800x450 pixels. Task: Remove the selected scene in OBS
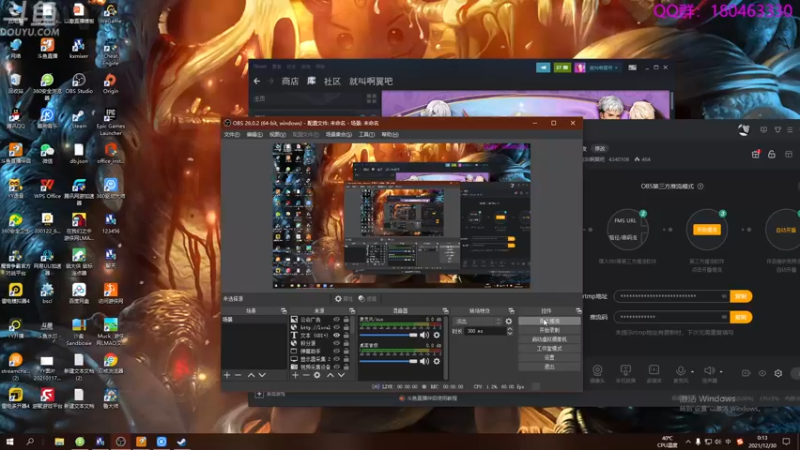238,375
